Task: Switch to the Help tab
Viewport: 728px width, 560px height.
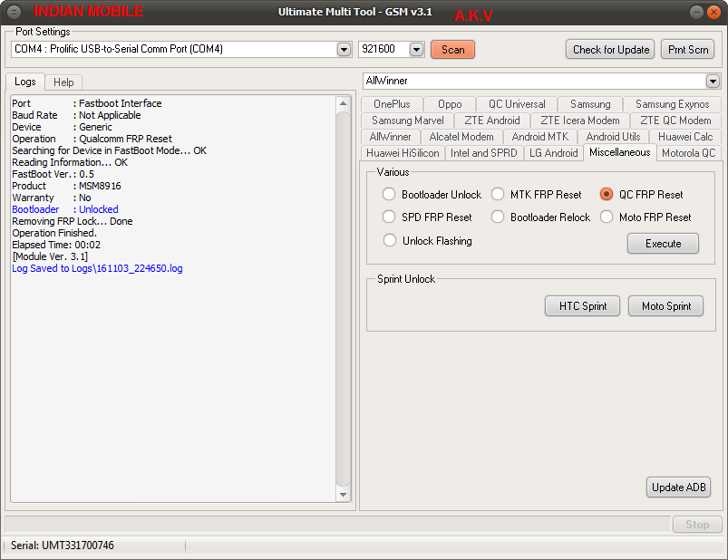Action: click(x=63, y=82)
